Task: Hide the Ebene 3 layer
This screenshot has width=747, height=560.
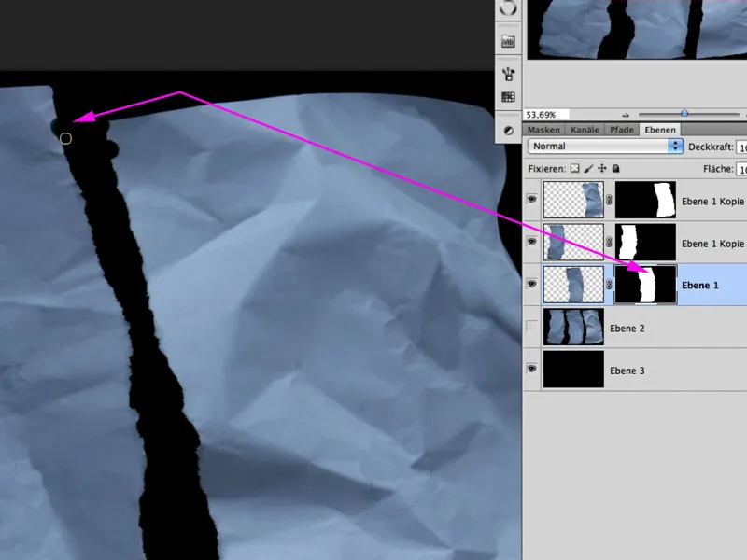Action: tap(531, 370)
